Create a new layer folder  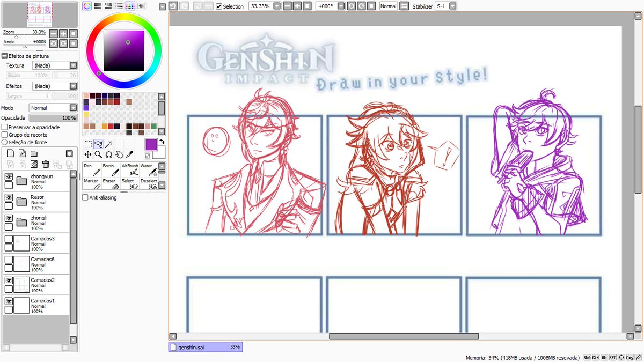(x=34, y=153)
